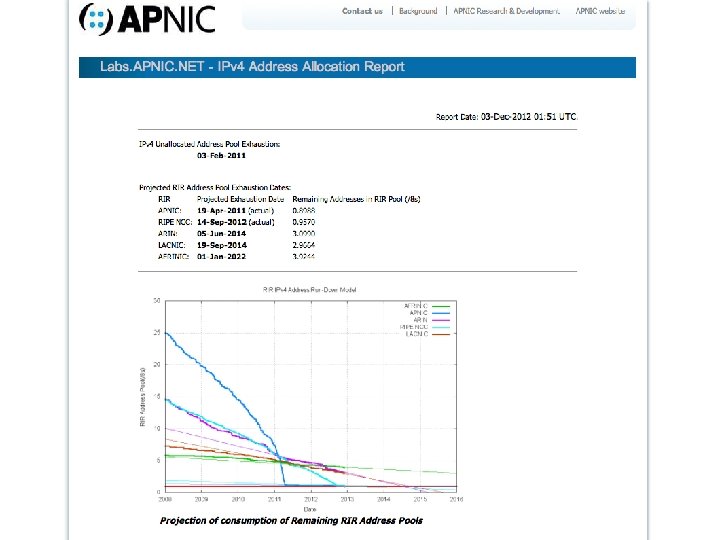This screenshot has height=540, width=720.
Task: Click the 19-Sep-2014 date
Action: pyautogui.click(x=222, y=245)
